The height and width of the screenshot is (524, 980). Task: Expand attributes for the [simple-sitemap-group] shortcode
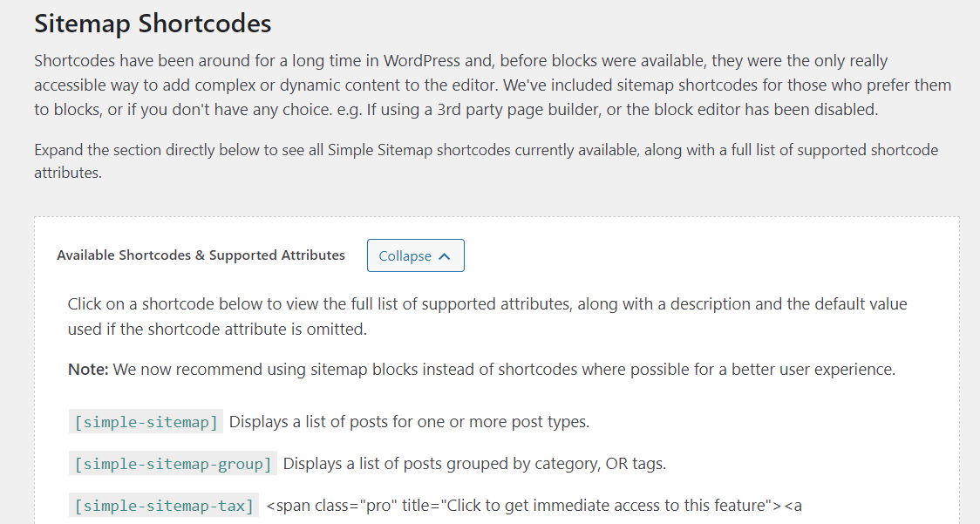pos(172,463)
